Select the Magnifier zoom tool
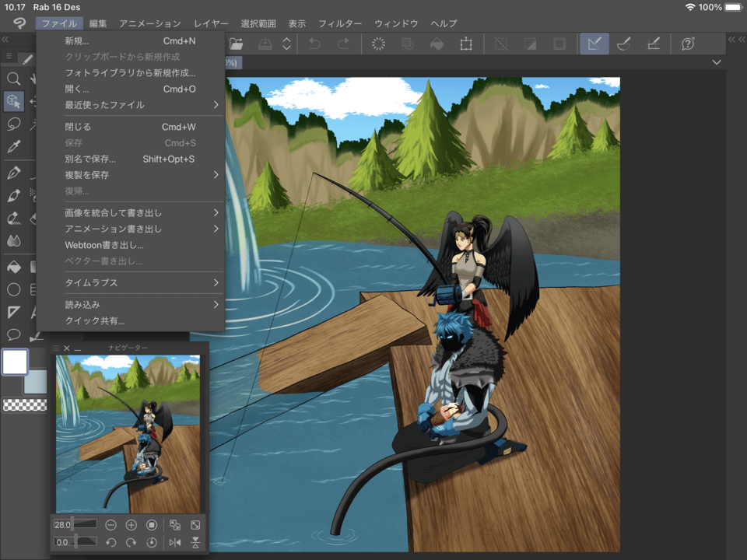Image resolution: width=747 pixels, height=560 pixels. tap(13, 79)
